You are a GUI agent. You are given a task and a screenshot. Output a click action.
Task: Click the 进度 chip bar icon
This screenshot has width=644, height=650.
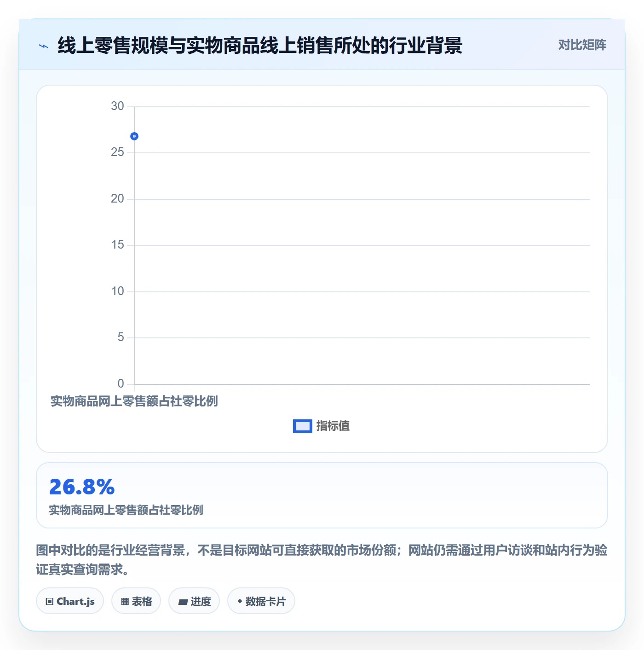click(183, 602)
